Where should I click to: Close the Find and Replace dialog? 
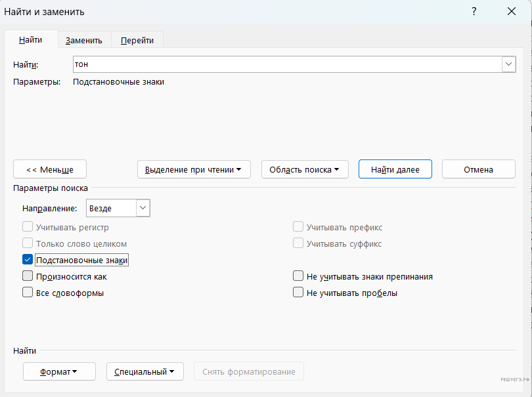click(512, 12)
